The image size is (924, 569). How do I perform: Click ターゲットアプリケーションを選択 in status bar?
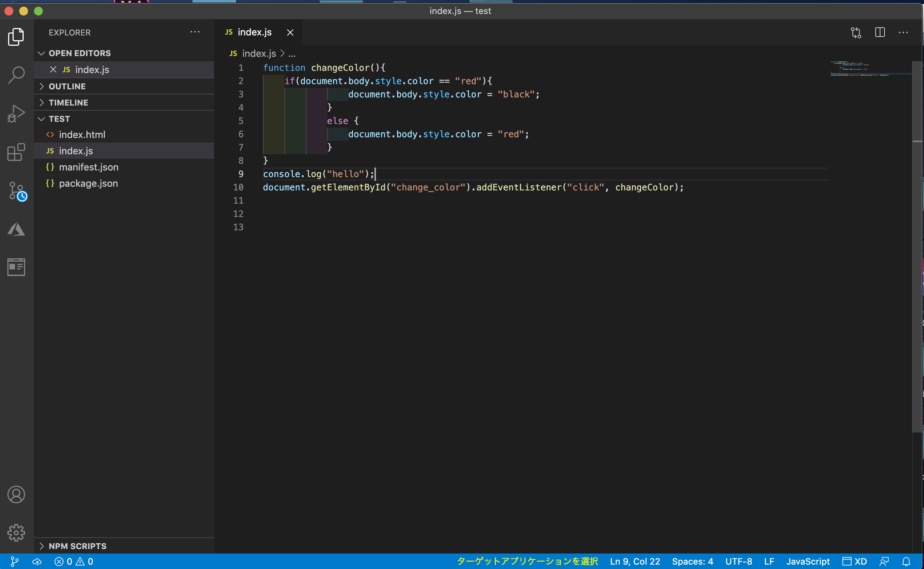pyautogui.click(x=527, y=561)
